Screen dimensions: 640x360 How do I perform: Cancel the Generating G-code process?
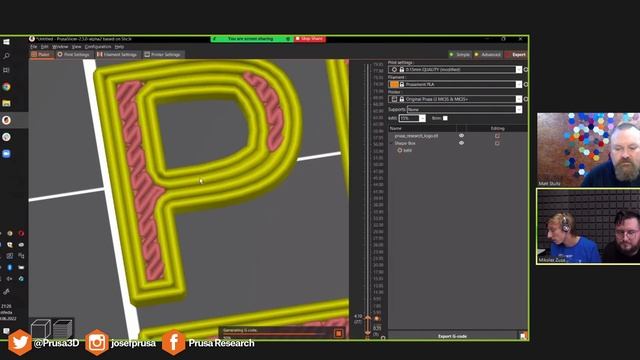pyautogui.click(x=338, y=333)
